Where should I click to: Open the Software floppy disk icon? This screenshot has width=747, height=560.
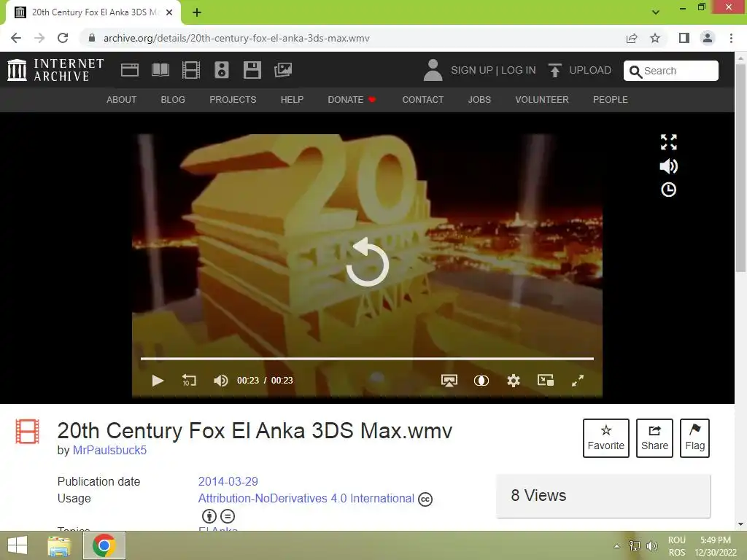[x=252, y=70]
